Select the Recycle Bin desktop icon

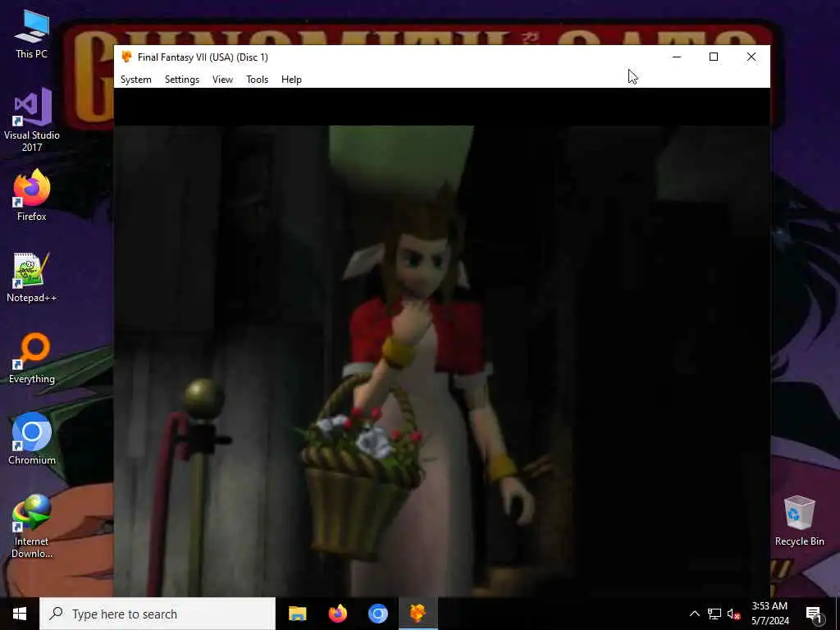tap(799, 520)
